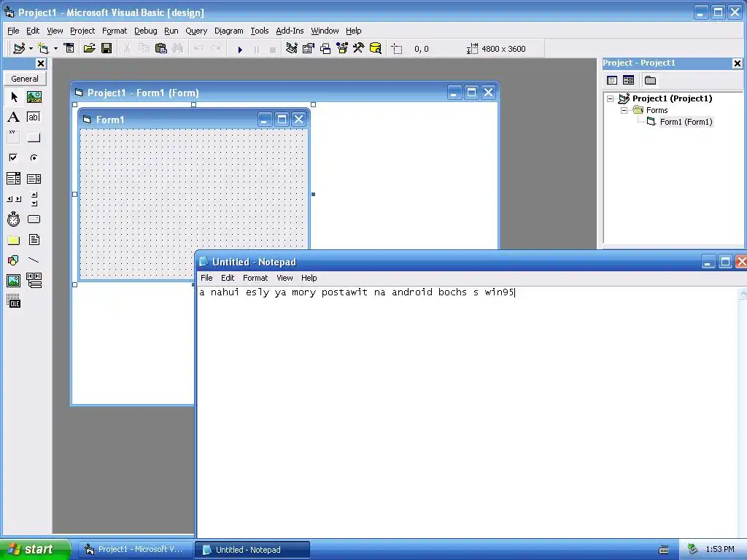Click Untitled - Notepad taskbar button

[252, 549]
